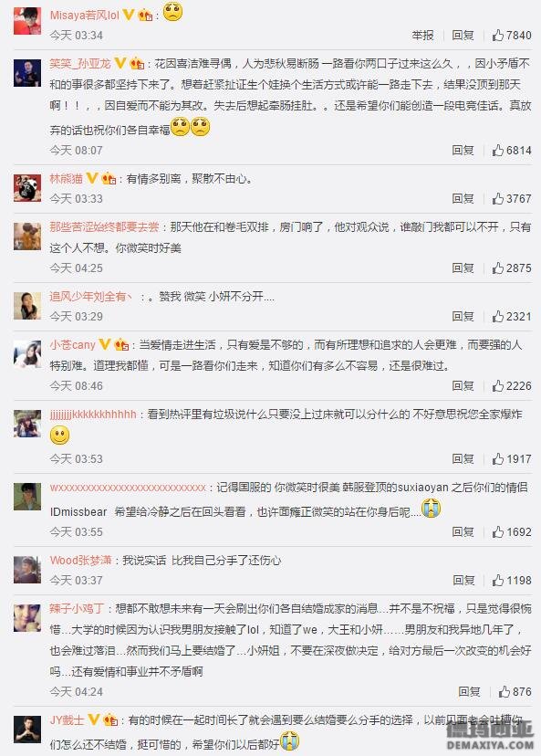This screenshot has width=541, height=756.
Task: Click thumbs-up on the comment with 2875 likes
Action: click(x=497, y=268)
